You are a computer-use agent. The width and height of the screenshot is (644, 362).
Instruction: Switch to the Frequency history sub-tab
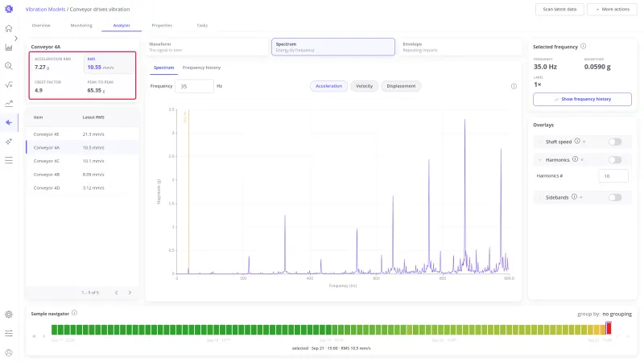click(x=201, y=68)
